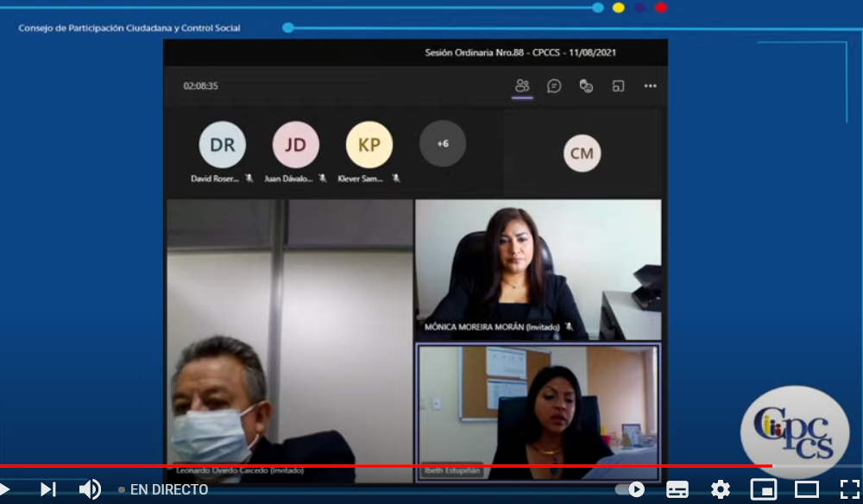Click the "MÓNICA MOREIRA MORÁN (Invitado)" label
863x504 pixels.
[492, 327]
